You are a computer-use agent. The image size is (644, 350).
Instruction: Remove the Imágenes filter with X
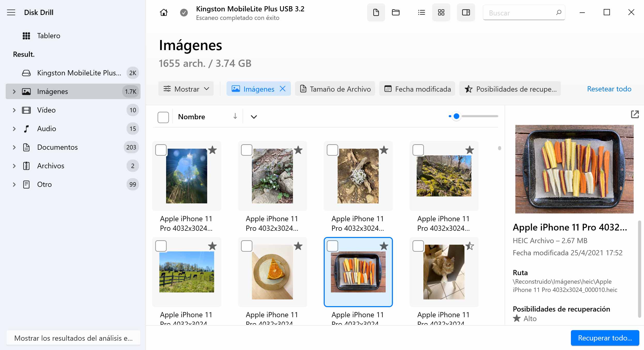point(283,89)
